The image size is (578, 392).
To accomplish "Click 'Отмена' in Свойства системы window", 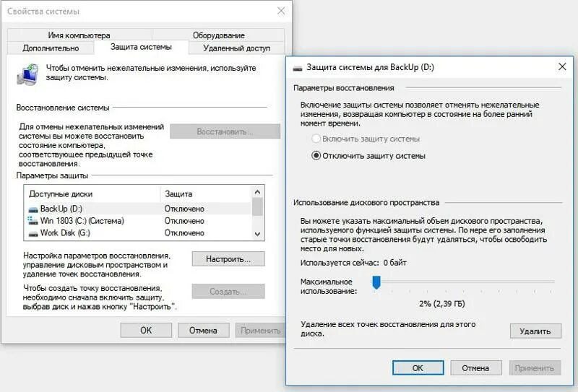I will click(203, 330).
